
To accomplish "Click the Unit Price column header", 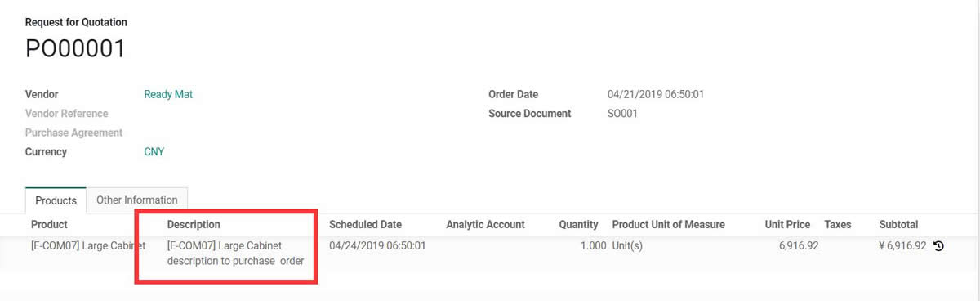I will pyautogui.click(x=787, y=224).
